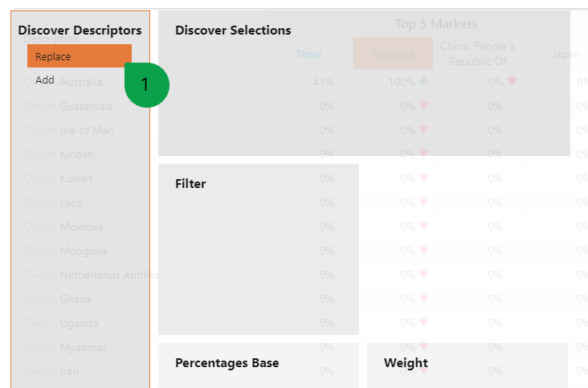
Task: Click the red arrow in Mongolia's Australia cell
Action: tap(424, 249)
